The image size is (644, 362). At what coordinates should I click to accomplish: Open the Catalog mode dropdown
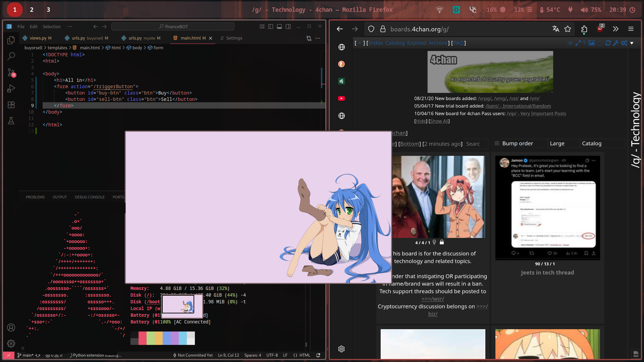[603, 143]
